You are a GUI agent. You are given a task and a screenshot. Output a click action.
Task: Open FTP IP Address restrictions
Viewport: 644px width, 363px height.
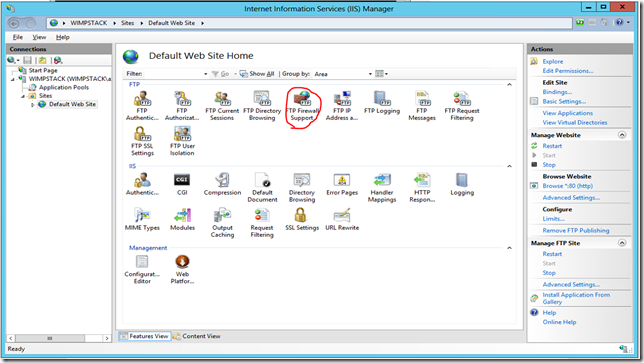(342, 106)
